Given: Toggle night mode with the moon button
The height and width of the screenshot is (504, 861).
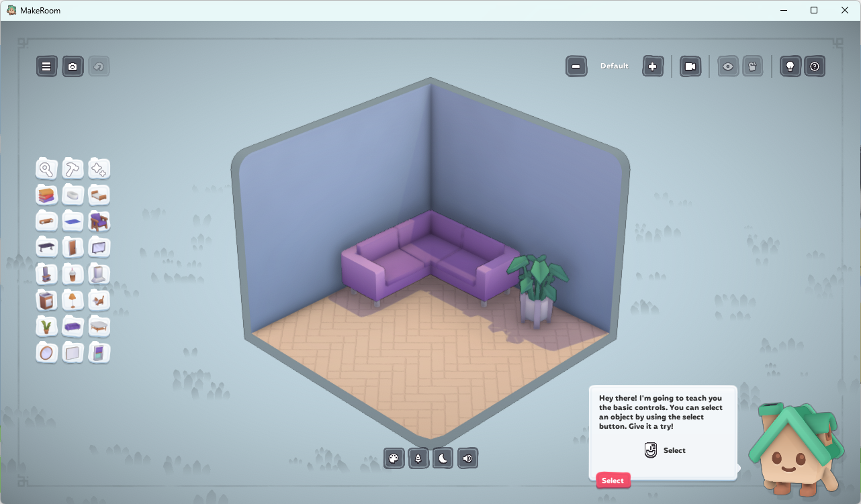Looking at the screenshot, I should 443,459.
